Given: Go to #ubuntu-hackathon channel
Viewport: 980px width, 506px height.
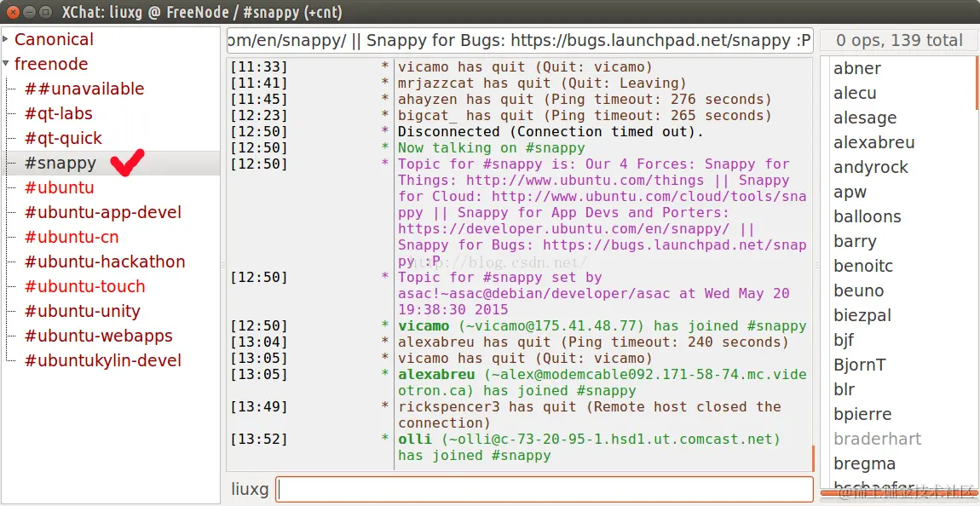Looking at the screenshot, I should tap(105, 262).
